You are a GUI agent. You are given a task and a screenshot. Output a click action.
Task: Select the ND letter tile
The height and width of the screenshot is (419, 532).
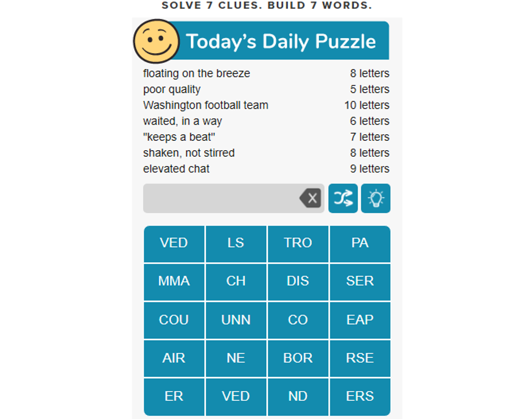298,397
